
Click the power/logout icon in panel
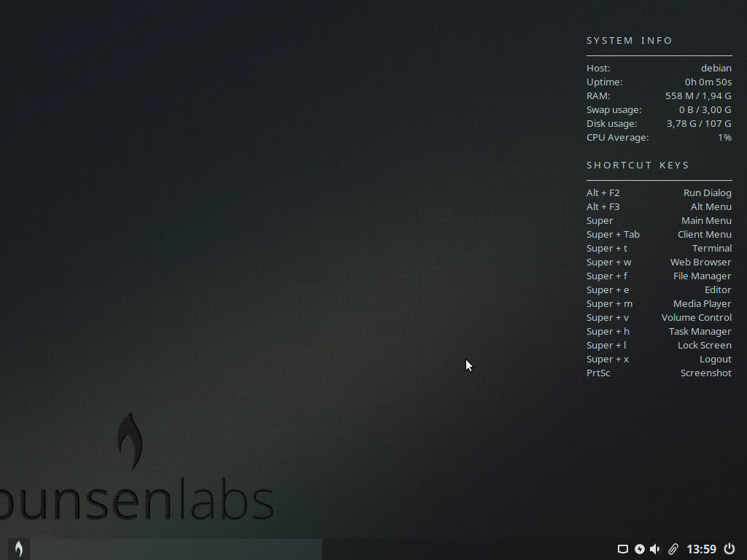tap(729, 549)
